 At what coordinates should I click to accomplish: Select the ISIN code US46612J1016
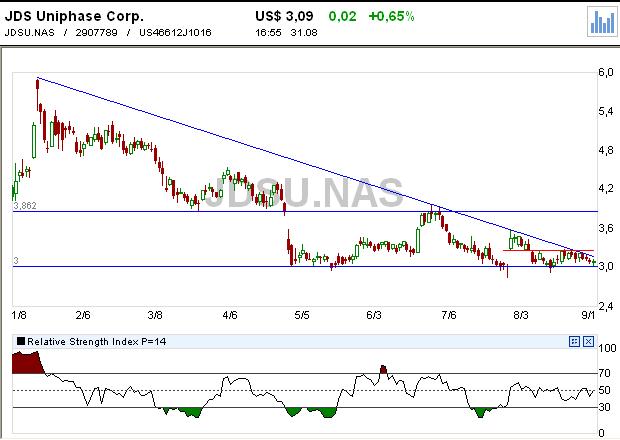click(175, 32)
